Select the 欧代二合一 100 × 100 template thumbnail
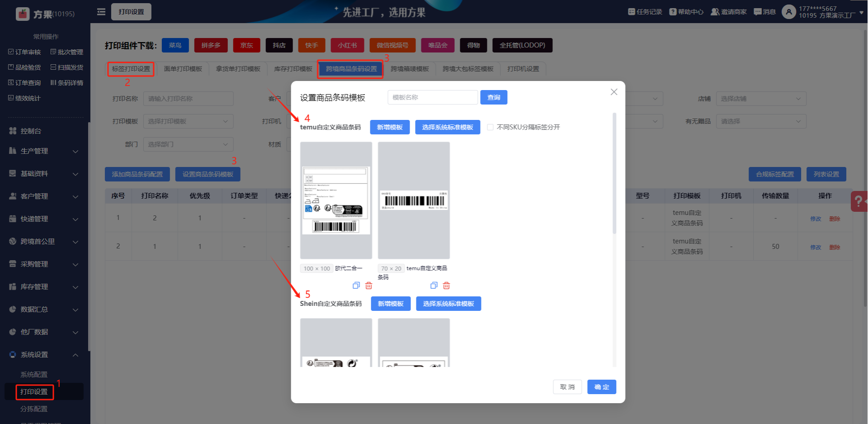This screenshot has height=424, width=868. 336,200
